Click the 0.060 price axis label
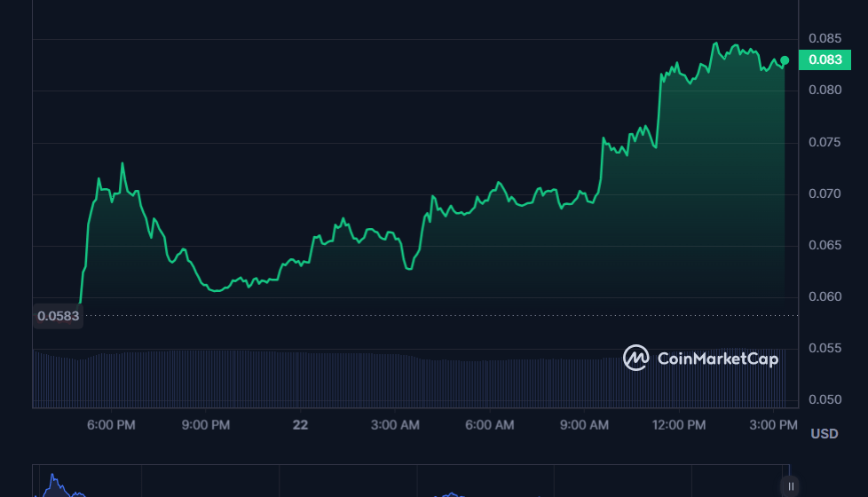Image resolution: width=868 pixels, height=497 pixels. (x=825, y=296)
